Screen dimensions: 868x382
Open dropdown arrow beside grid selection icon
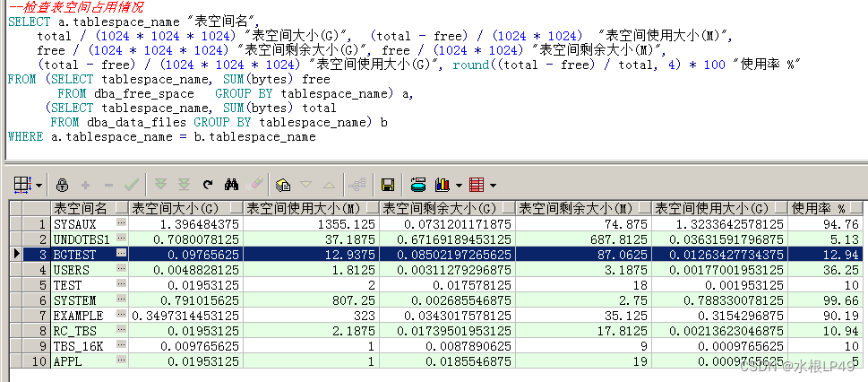point(39,186)
